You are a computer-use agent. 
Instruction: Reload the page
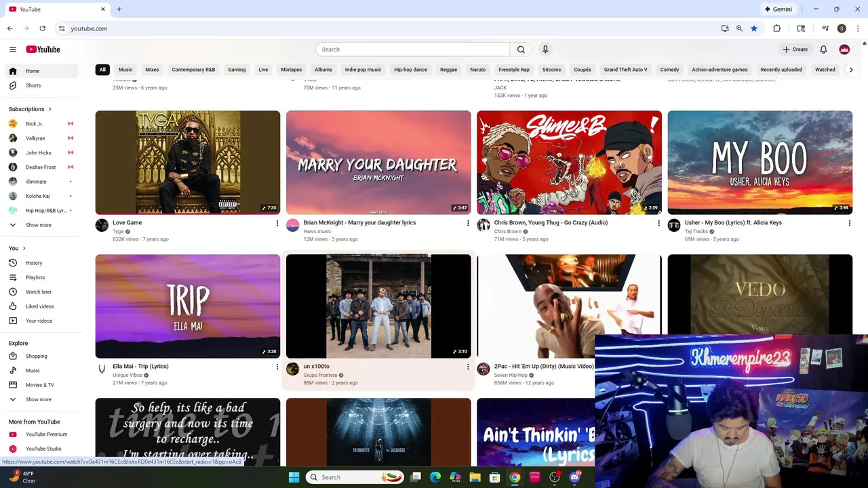click(x=42, y=28)
